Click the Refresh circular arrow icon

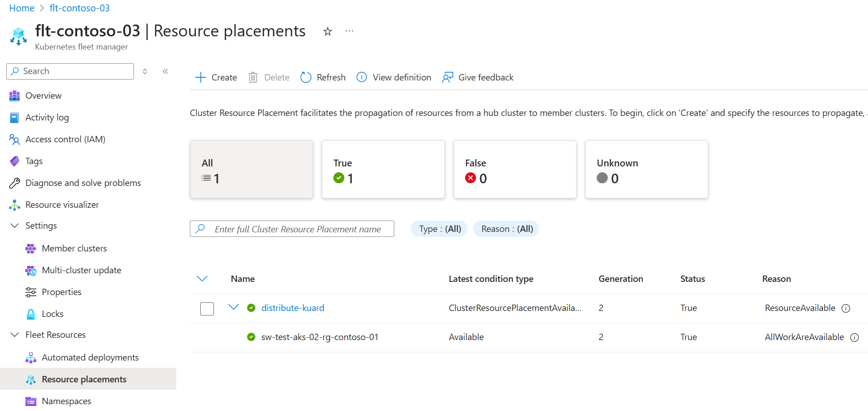coord(306,77)
